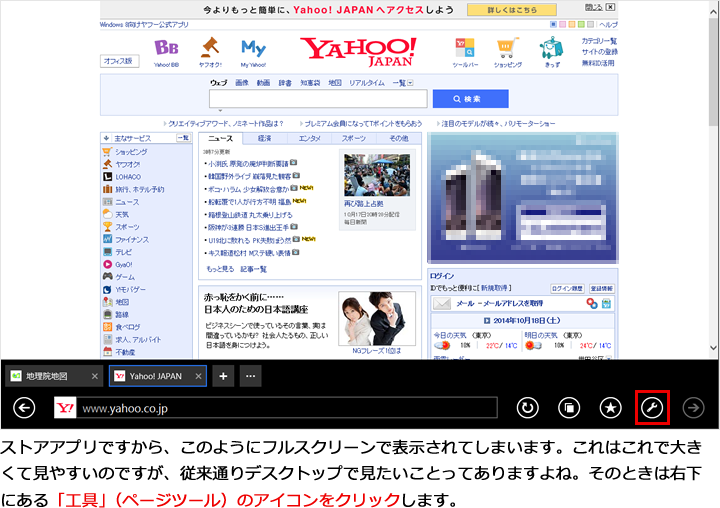The image size is (720, 508).
Task: Open ショッピング in the services sidebar
Action: click(131, 152)
